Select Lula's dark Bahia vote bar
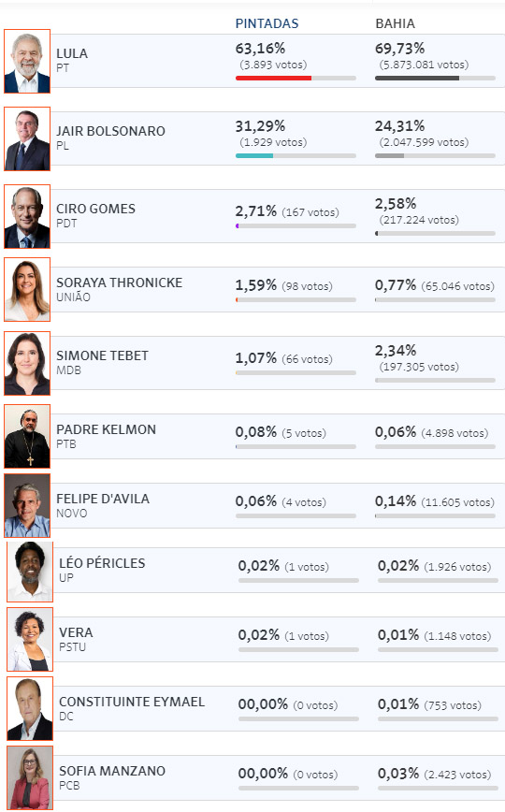Image resolution: width=505 pixels, height=812 pixels. pyautogui.click(x=417, y=79)
